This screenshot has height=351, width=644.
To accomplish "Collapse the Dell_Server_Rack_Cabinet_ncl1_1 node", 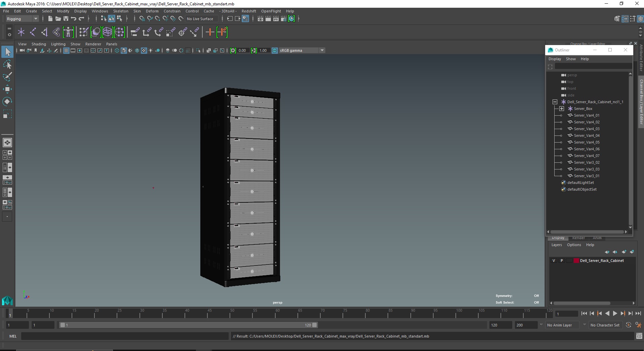I will pyautogui.click(x=555, y=102).
